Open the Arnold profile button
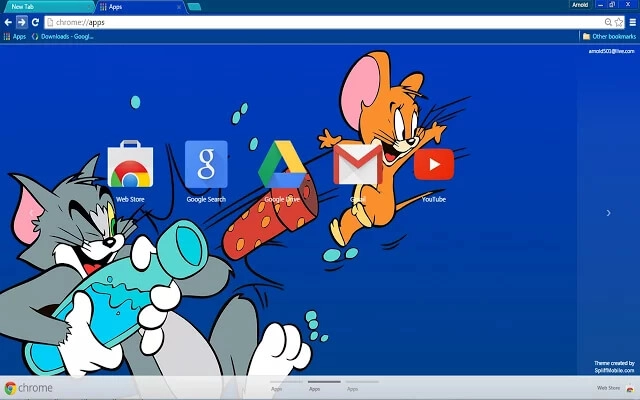 [580, 5]
